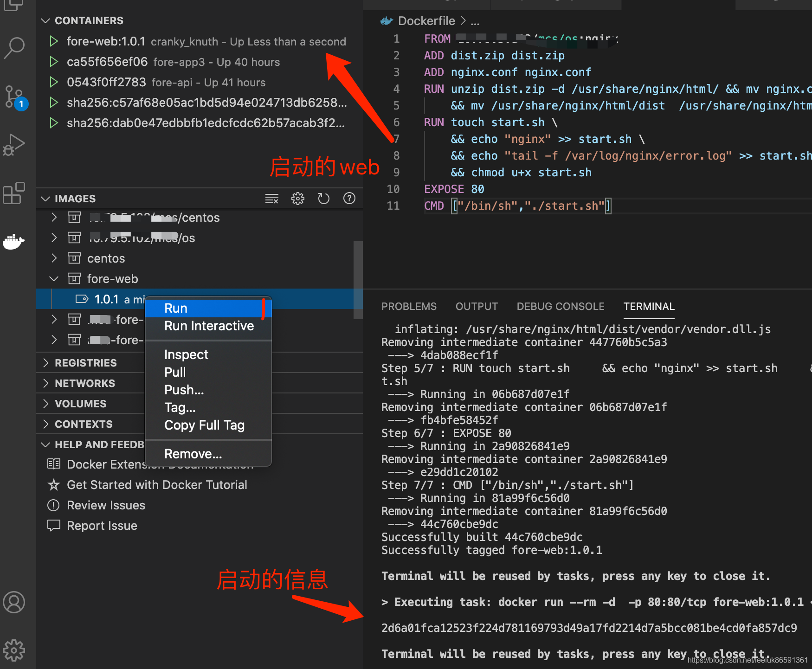Collapse the IMAGES section
This screenshot has height=669, width=812.
[x=45, y=199]
